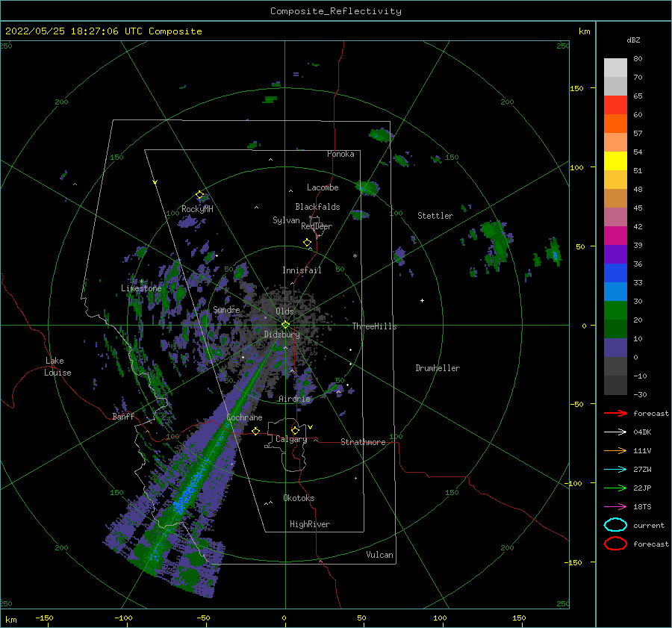Click the Sundre label
The image size is (672, 628).
point(226,309)
